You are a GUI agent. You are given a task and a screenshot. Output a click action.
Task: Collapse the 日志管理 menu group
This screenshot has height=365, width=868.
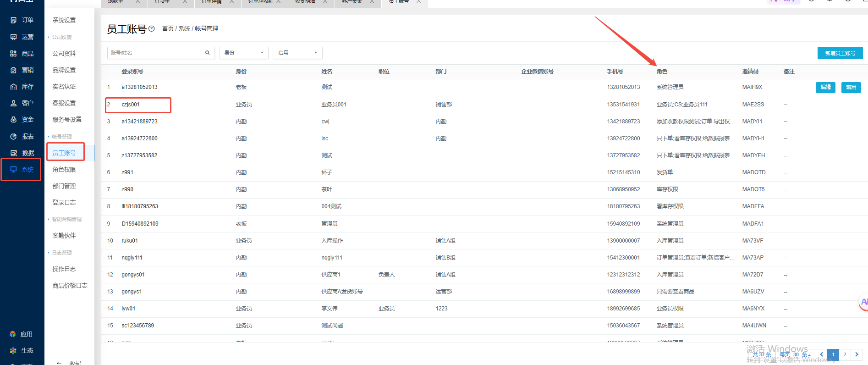coord(60,253)
